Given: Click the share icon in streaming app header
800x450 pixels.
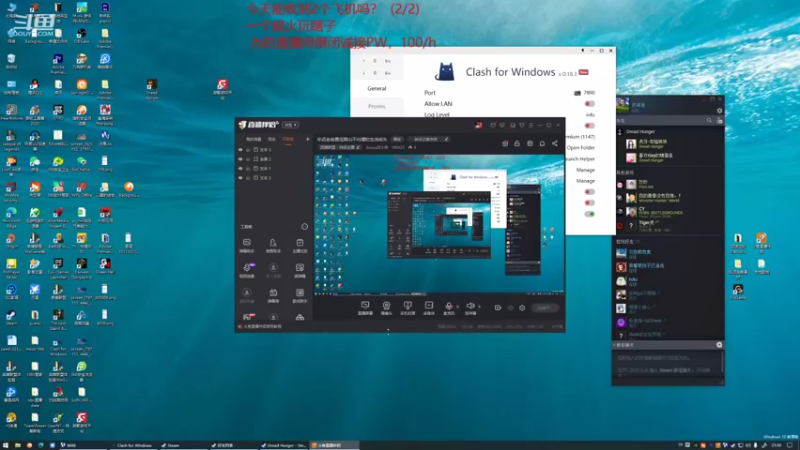Looking at the screenshot, I should [x=555, y=144].
